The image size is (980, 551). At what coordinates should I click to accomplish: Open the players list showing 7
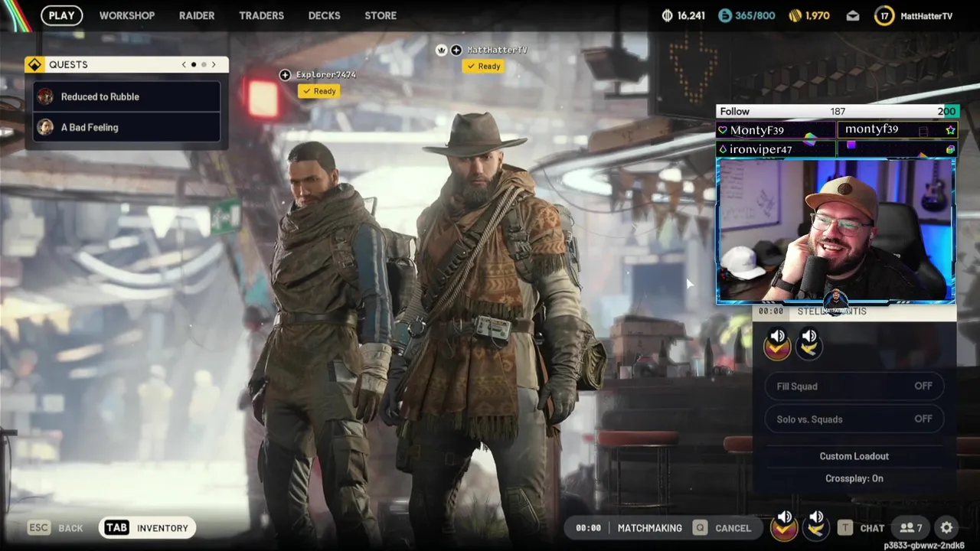click(910, 528)
